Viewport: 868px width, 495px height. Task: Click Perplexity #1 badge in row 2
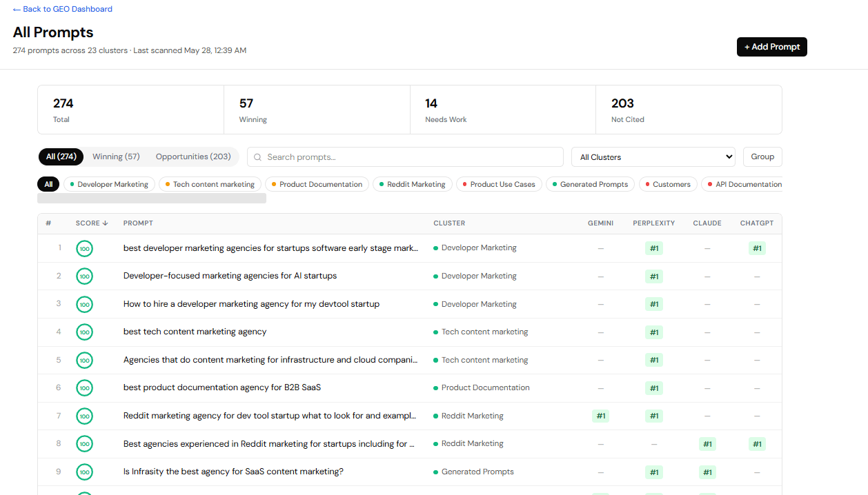tap(654, 276)
